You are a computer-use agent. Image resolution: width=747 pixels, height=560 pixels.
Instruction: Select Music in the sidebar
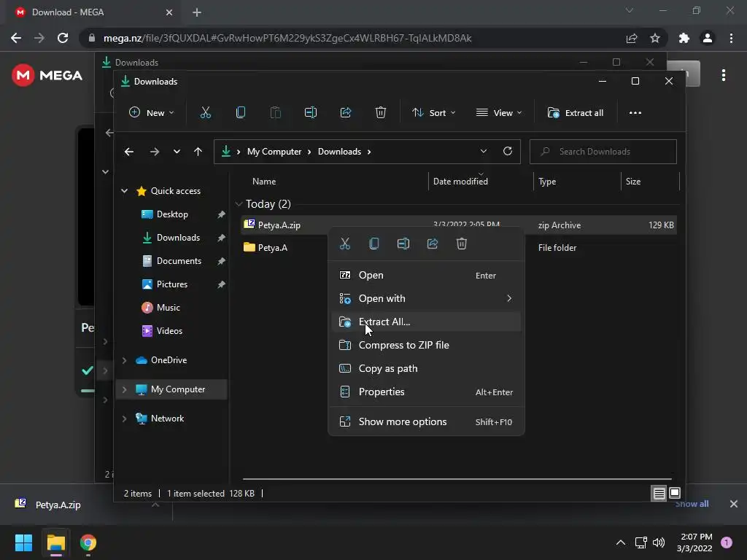tap(169, 308)
